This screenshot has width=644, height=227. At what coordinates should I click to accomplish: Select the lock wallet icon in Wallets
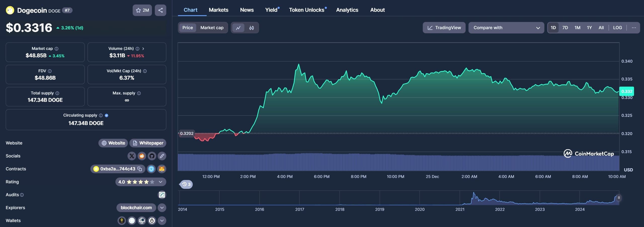click(152, 221)
